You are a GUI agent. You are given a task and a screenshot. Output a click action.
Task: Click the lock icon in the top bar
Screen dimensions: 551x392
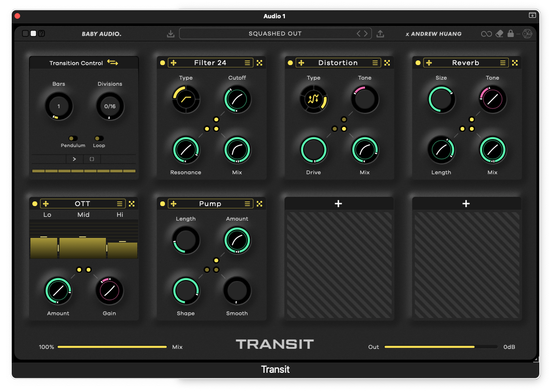511,34
